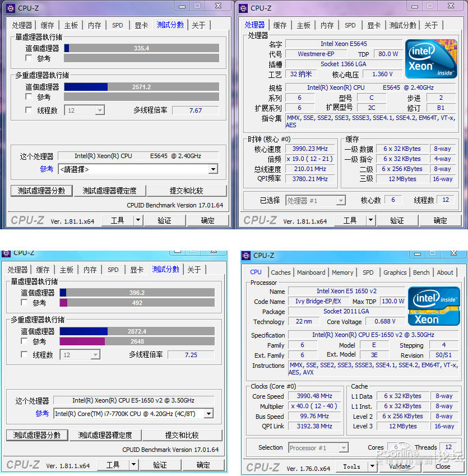Click the CPU-Z title icon in the English window
This screenshot has width=468, height=476.
(246, 256)
